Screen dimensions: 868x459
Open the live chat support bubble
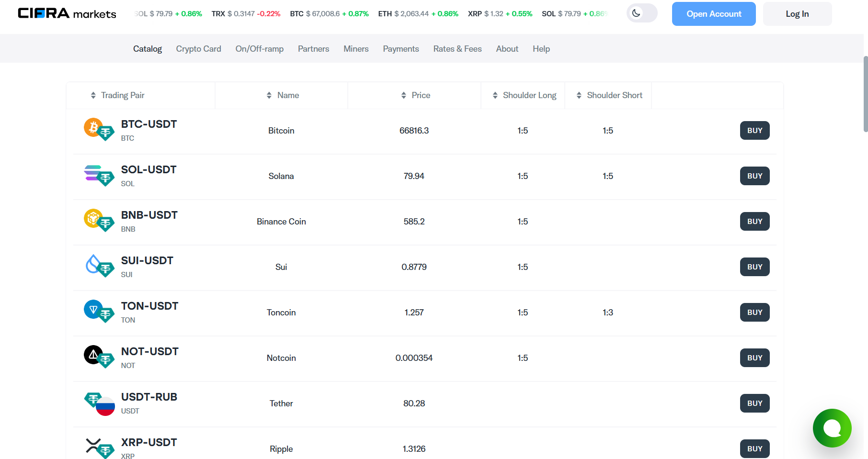click(x=832, y=428)
